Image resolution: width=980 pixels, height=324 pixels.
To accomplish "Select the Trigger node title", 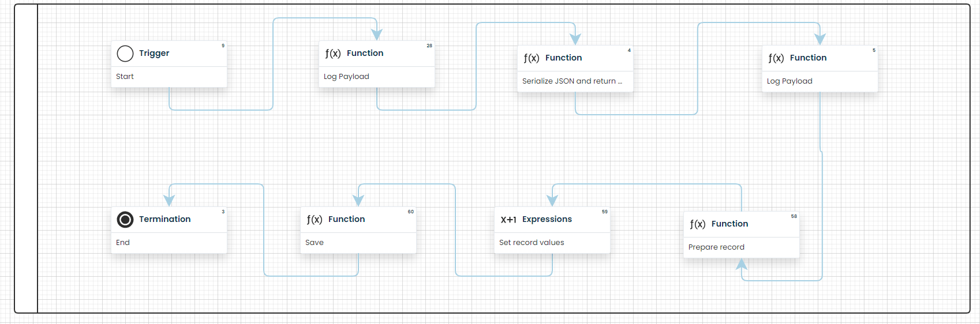I will tap(154, 53).
